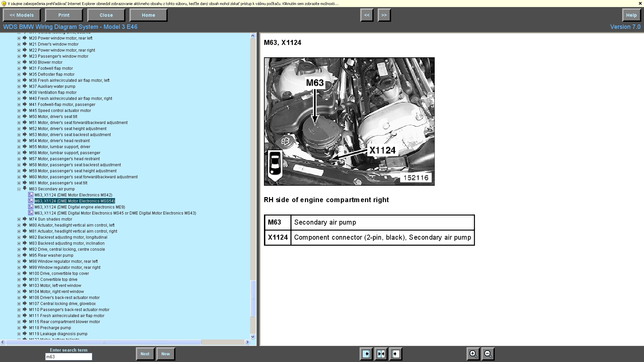Click the security shield icon in the info bar
This screenshot has height=362, width=644.
(4, 4)
